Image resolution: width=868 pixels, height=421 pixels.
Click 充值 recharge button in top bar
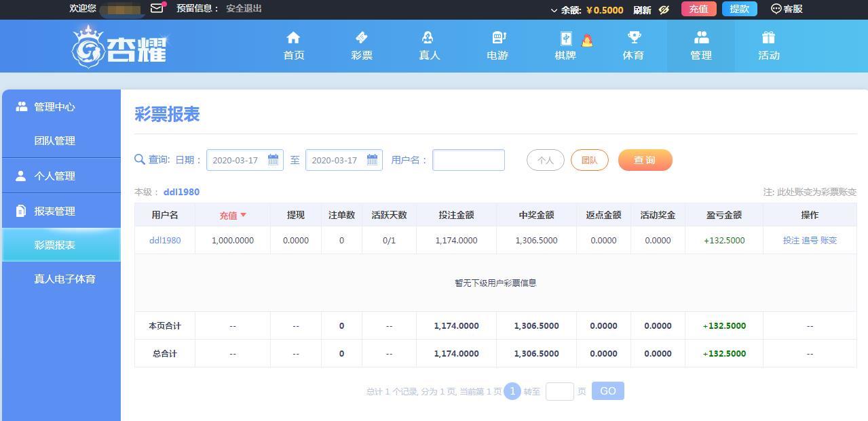698,9
